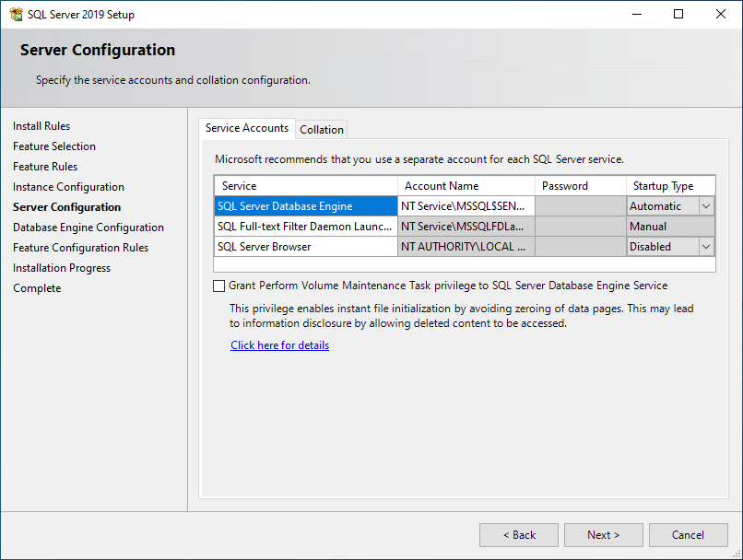
Task: Enable Grant Perform Volume Maintenance Task privilege
Action: (x=219, y=286)
